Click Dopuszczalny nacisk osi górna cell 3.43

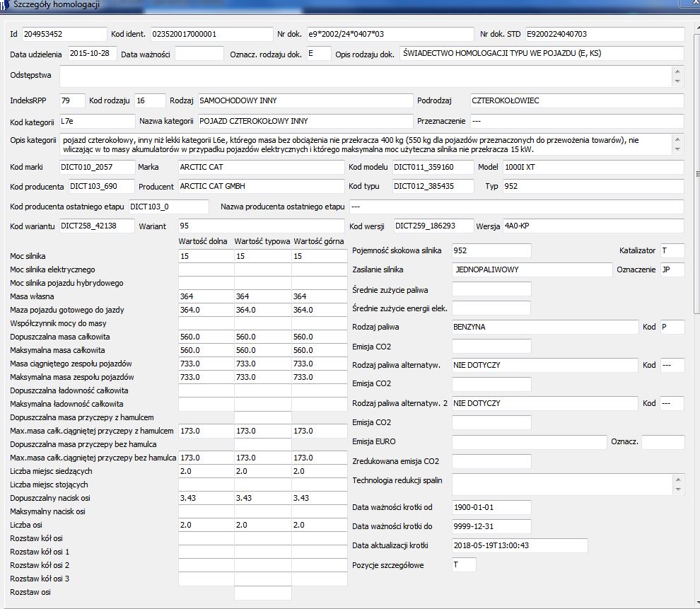319,498
